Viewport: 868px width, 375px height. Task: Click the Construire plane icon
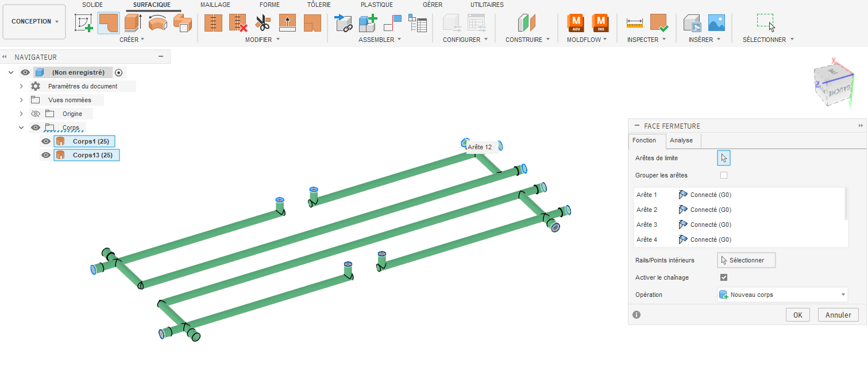pyautogui.click(x=526, y=23)
